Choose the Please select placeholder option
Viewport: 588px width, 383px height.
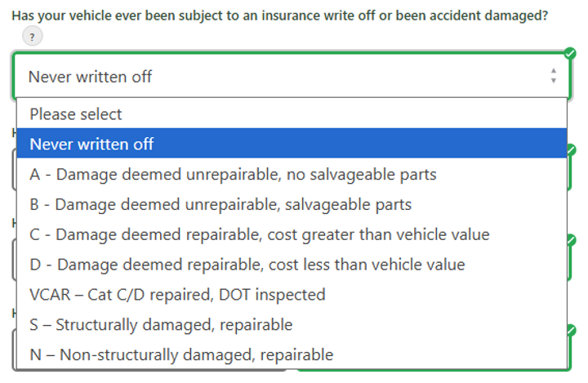76,114
